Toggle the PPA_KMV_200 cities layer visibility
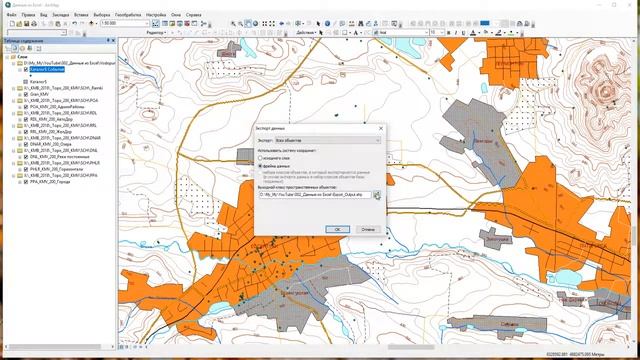640x360 pixels. coord(26,182)
